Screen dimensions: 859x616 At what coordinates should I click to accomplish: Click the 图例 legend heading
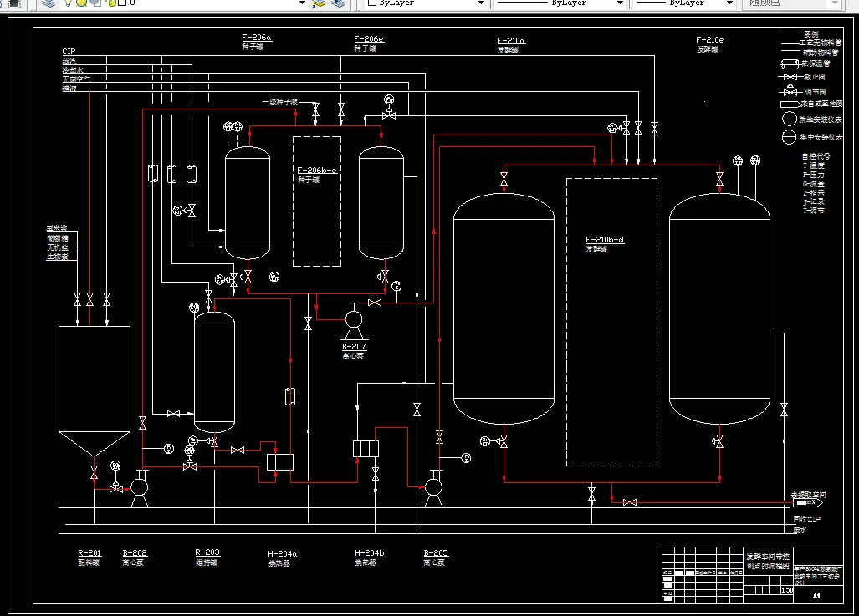pos(811,34)
